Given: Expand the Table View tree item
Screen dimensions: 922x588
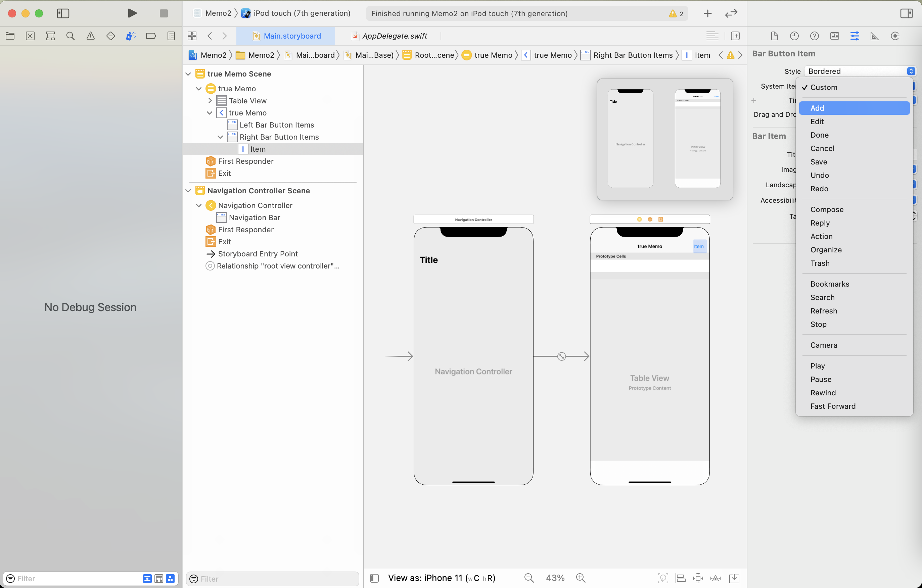Looking at the screenshot, I should point(210,101).
